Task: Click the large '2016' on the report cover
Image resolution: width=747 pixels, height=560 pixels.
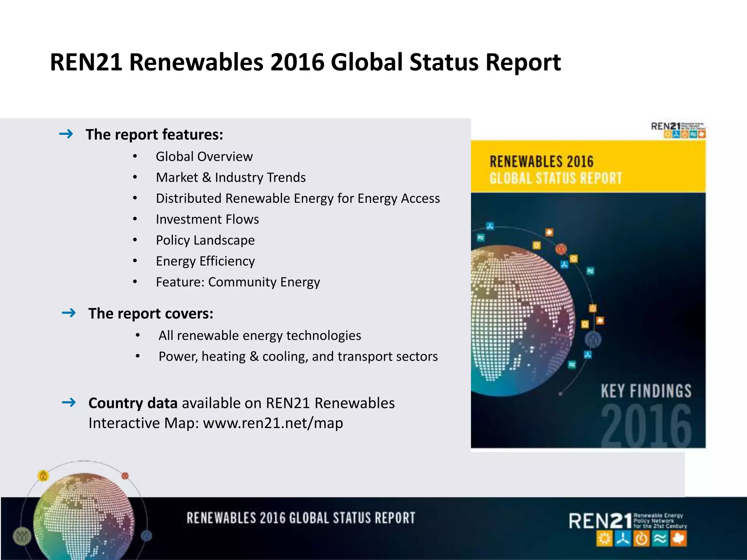Action: coord(646,425)
